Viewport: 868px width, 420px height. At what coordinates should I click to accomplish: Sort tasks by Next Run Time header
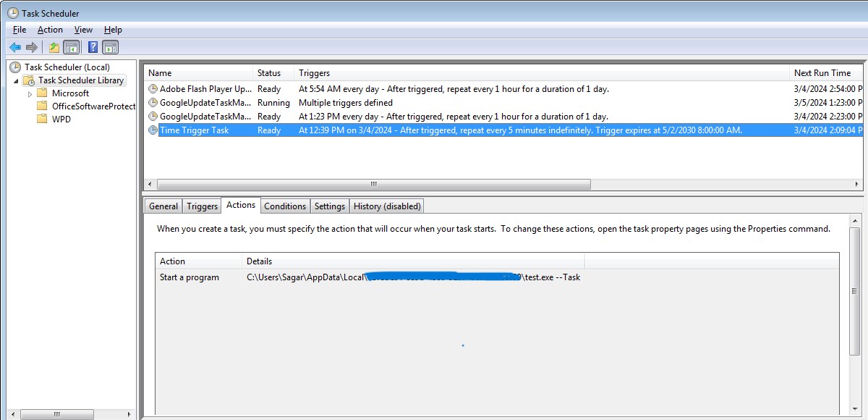tap(822, 73)
